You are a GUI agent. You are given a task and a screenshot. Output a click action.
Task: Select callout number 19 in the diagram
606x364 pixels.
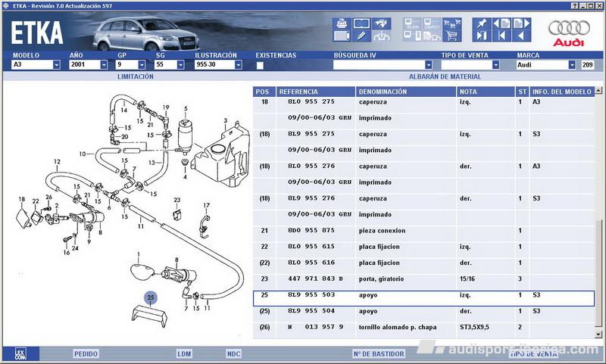(166, 107)
